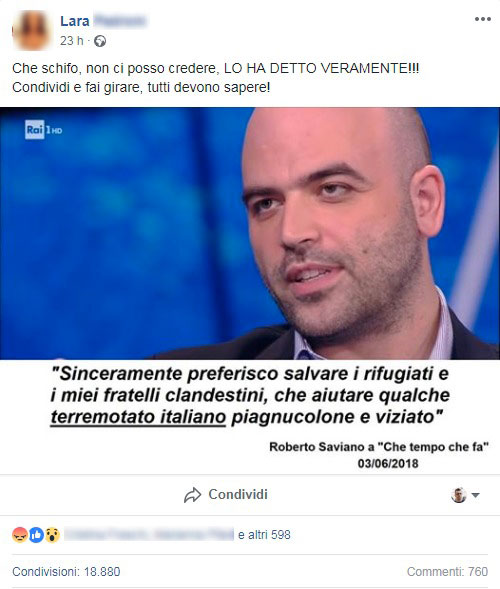Screen dimensions: 500x589
Task: Click the angry reaction emoji
Action: click(20, 535)
